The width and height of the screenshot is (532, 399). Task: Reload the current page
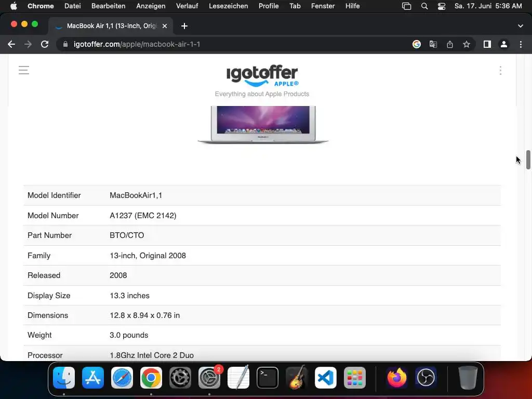[45, 44]
